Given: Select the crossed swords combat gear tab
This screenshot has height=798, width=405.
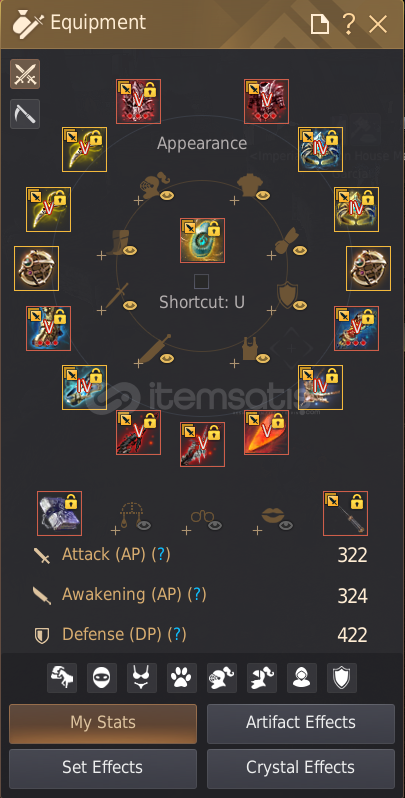Looking at the screenshot, I should tap(25, 74).
